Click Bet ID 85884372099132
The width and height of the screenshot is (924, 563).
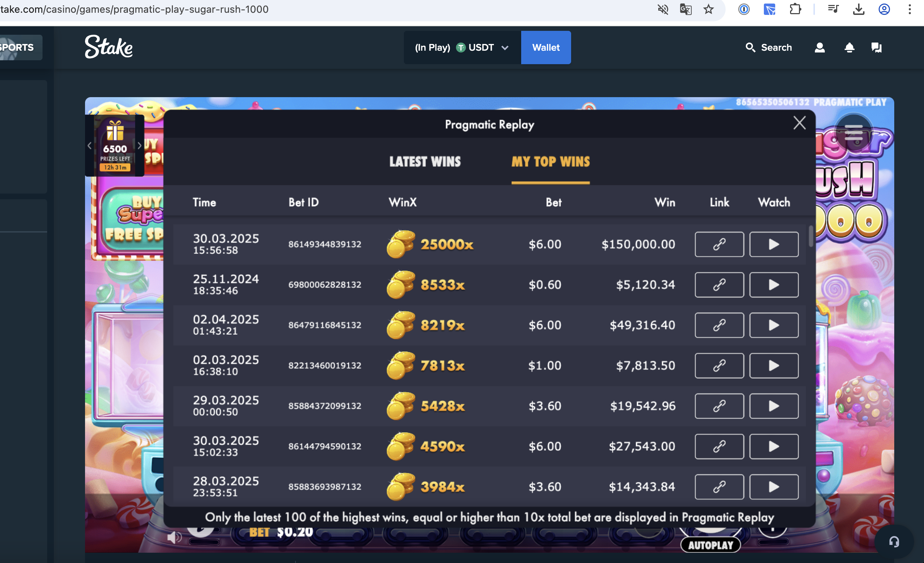[x=325, y=406]
